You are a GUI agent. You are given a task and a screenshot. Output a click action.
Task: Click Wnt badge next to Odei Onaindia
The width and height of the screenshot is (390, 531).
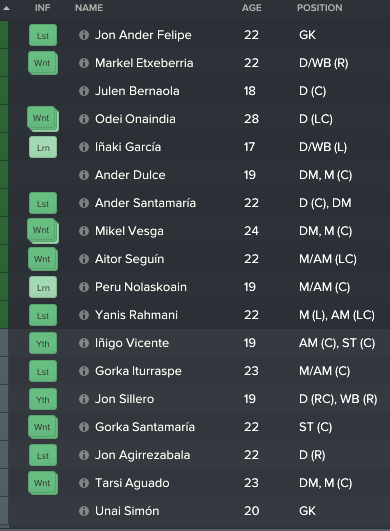coord(43,119)
